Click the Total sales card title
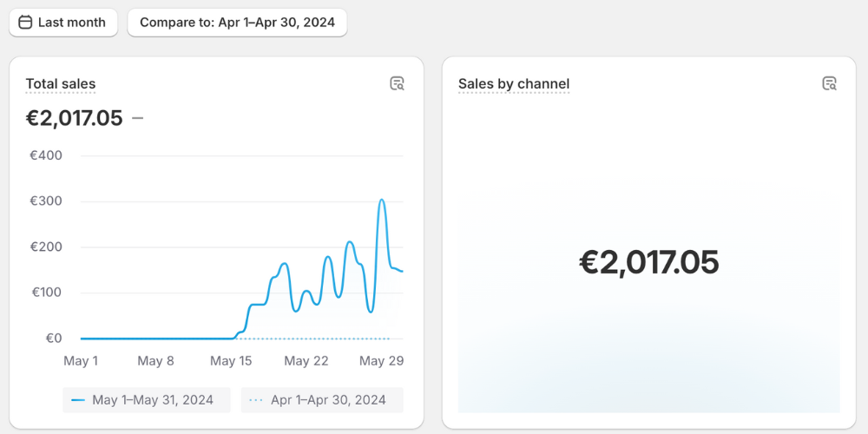This screenshot has height=434, width=868. 61,84
